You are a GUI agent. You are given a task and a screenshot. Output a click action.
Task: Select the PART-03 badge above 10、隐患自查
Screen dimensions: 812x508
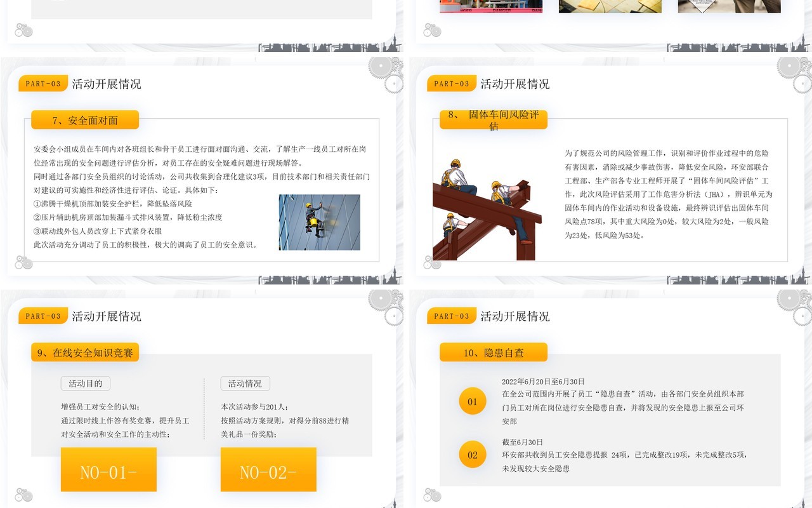tap(452, 316)
